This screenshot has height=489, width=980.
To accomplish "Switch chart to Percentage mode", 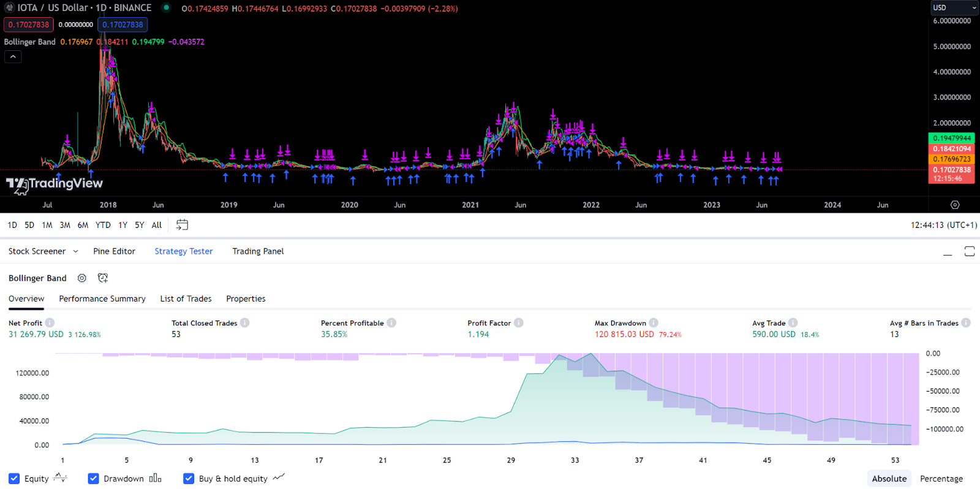I will click(x=941, y=479).
